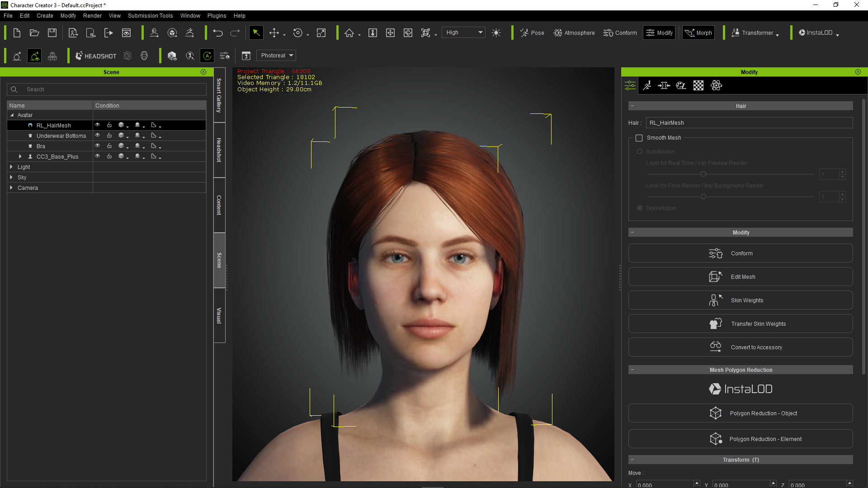The height and width of the screenshot is (488, 868).
Task: Open Material tab with the palette icon
Action: tap(681, 85)
